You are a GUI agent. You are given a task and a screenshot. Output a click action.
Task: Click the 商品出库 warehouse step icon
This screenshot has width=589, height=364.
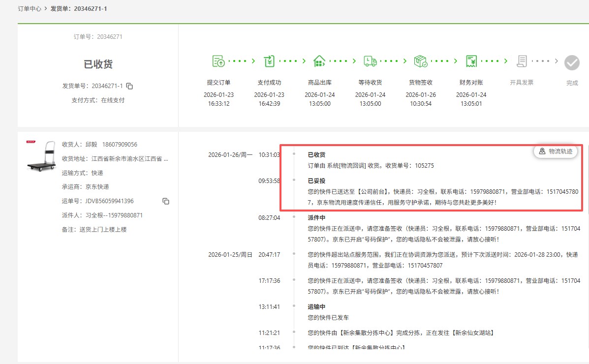[x=319, y=61]
